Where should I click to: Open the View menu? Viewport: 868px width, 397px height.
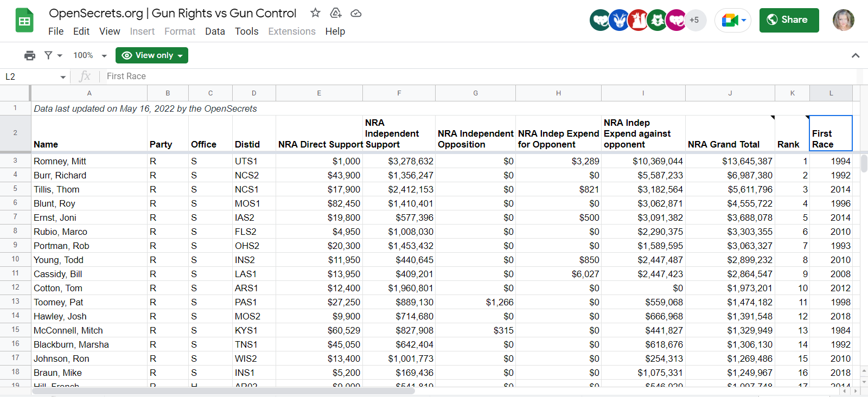(110, 31)
